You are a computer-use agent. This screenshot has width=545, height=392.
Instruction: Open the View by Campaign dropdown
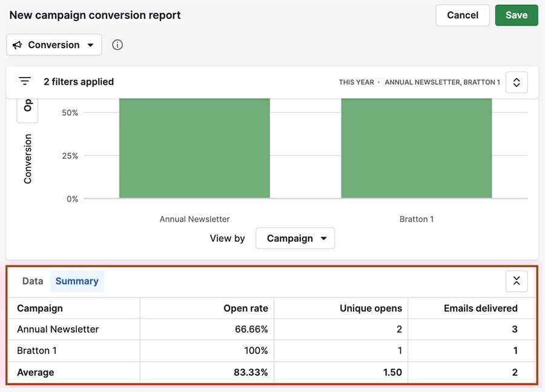click(x=295, y=238)
